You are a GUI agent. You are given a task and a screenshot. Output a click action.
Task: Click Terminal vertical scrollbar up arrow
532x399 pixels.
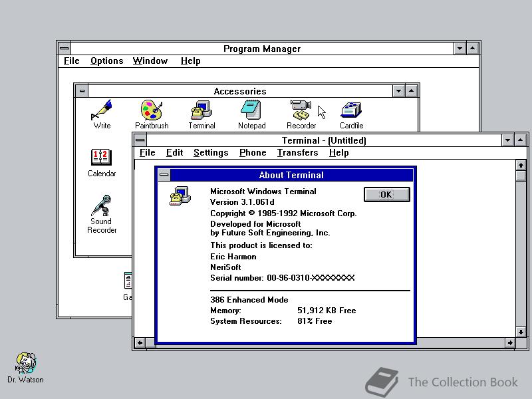521,165
